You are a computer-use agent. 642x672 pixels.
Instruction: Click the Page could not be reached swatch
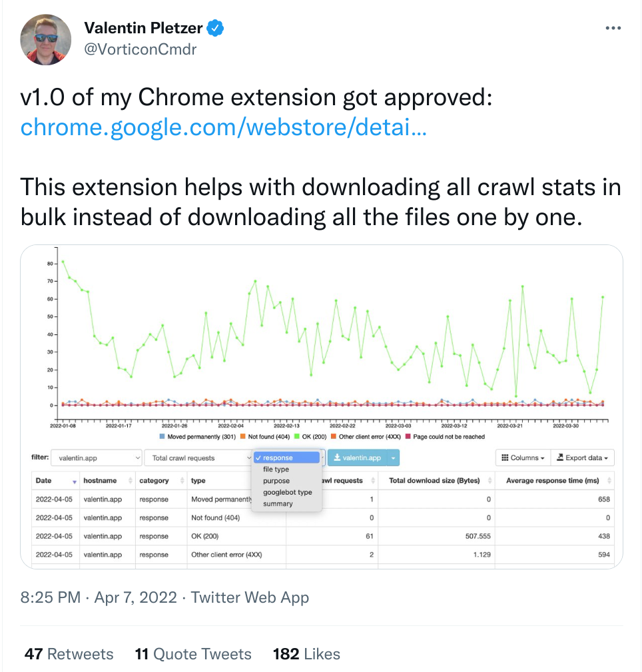(408, 437)
